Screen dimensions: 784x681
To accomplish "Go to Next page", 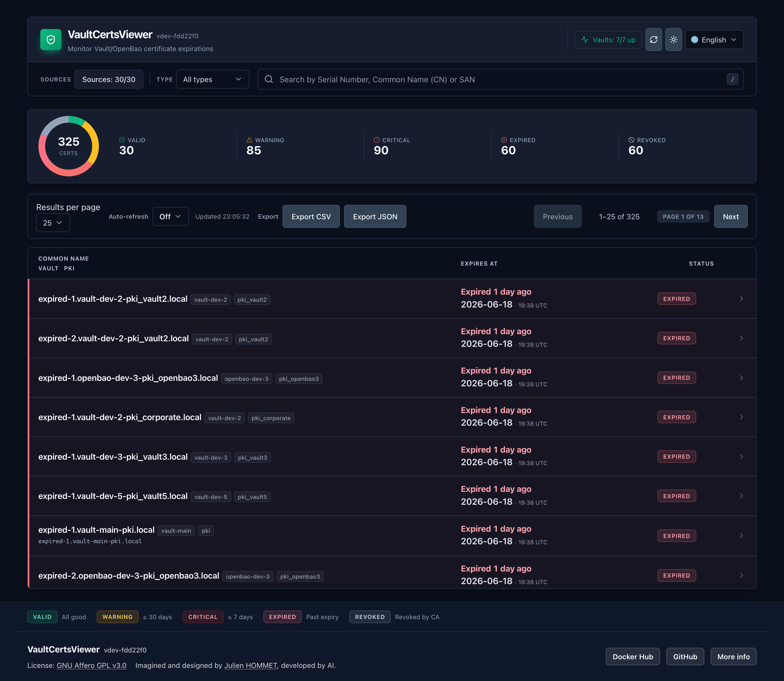I will (730, 216).
